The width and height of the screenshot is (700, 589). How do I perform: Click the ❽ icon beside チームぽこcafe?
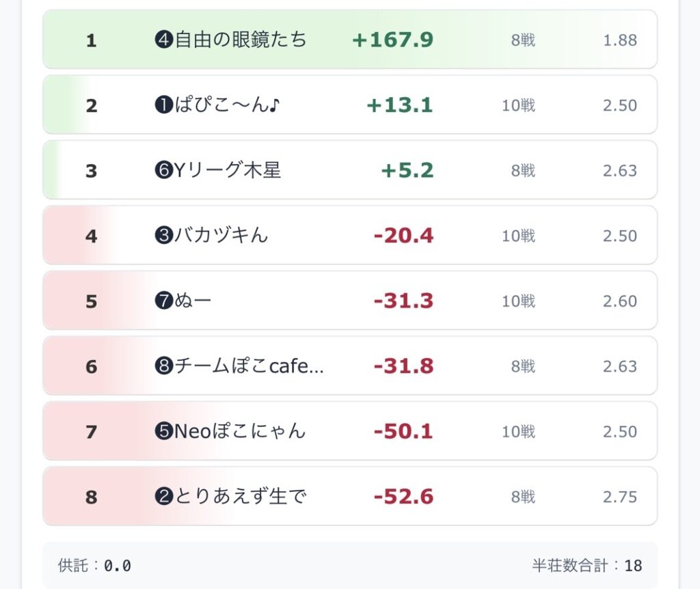[164, 366]
